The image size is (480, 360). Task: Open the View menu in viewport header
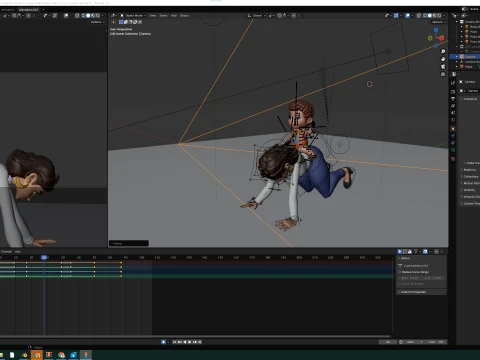(x=153, y=15)
